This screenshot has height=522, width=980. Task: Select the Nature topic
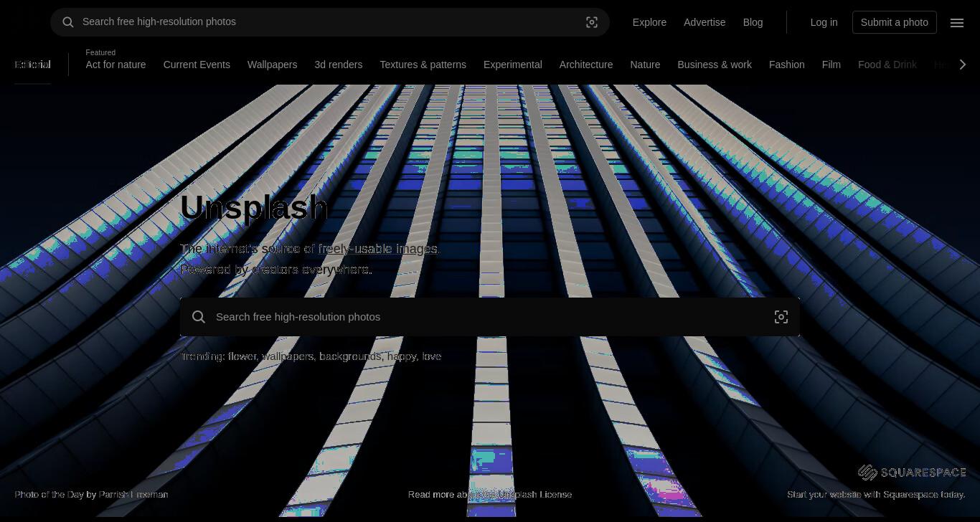[645, 65]
